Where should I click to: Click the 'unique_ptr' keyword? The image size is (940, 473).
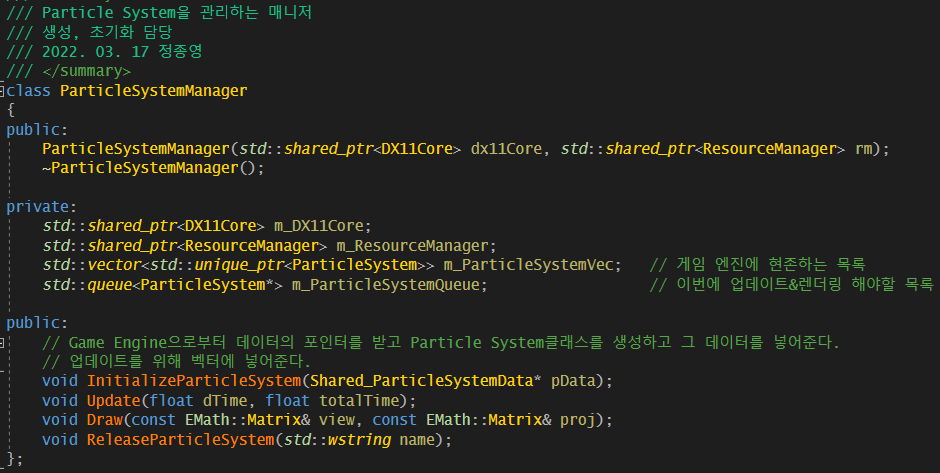pos(239,265)
